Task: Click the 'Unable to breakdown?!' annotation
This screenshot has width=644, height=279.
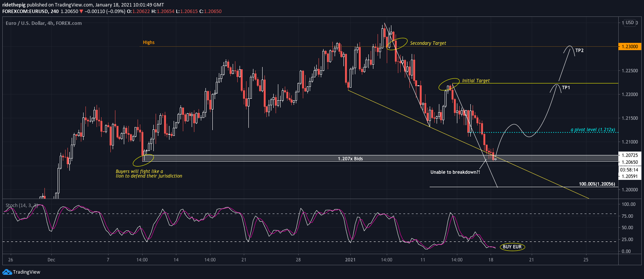Action: 455,172
